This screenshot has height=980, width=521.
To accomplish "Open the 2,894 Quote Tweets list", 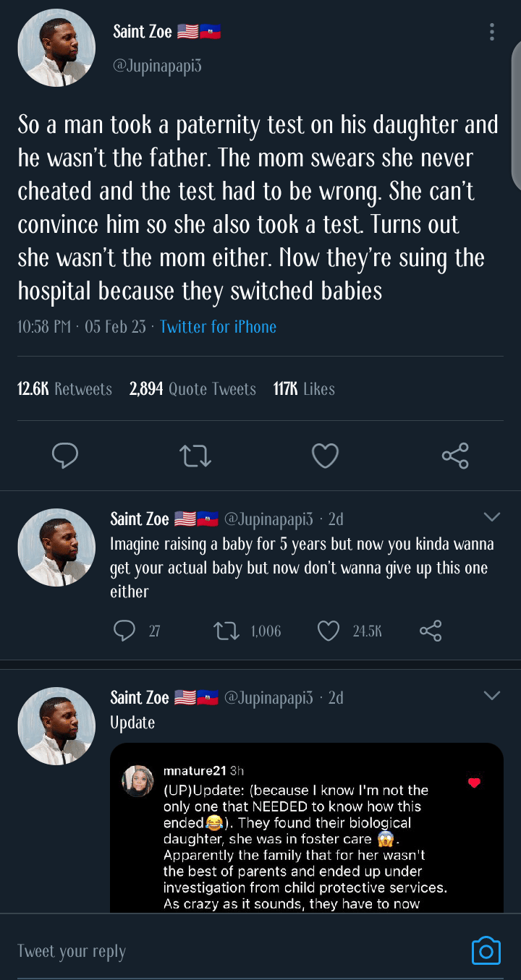I will point(192,389).
